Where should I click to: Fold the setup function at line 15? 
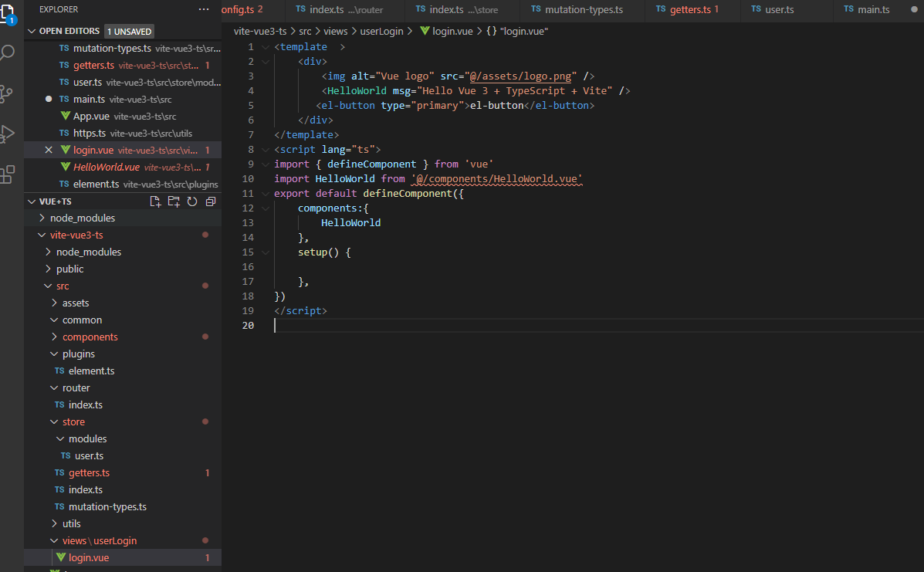coord(265,252)
